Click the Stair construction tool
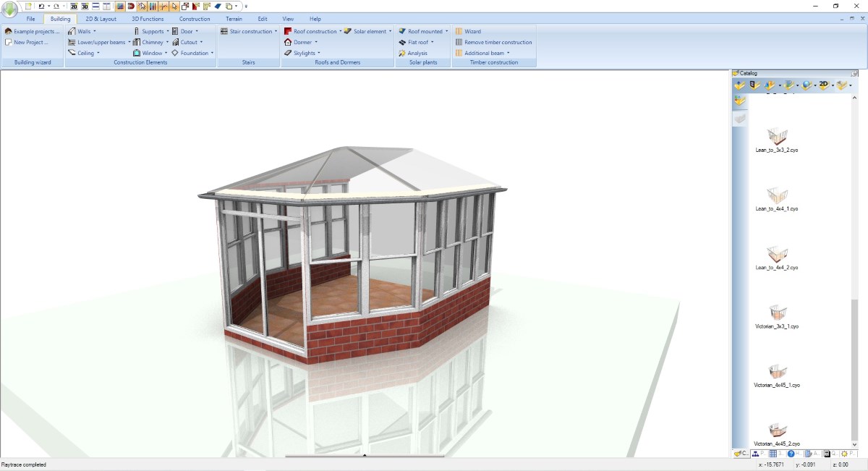Image resolution: width=868 pixels, height=471 pixels. [247, 31]
